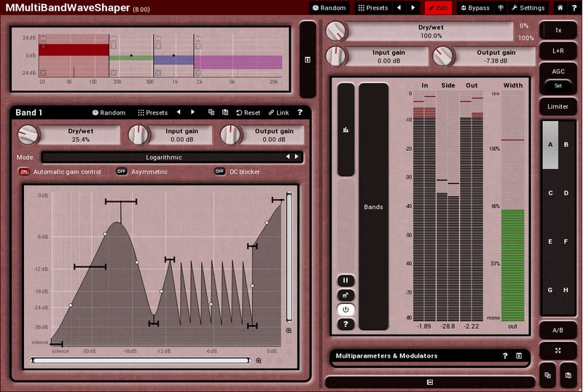
Task: Randomize Band 1 settings
Action: coord(109,113)
